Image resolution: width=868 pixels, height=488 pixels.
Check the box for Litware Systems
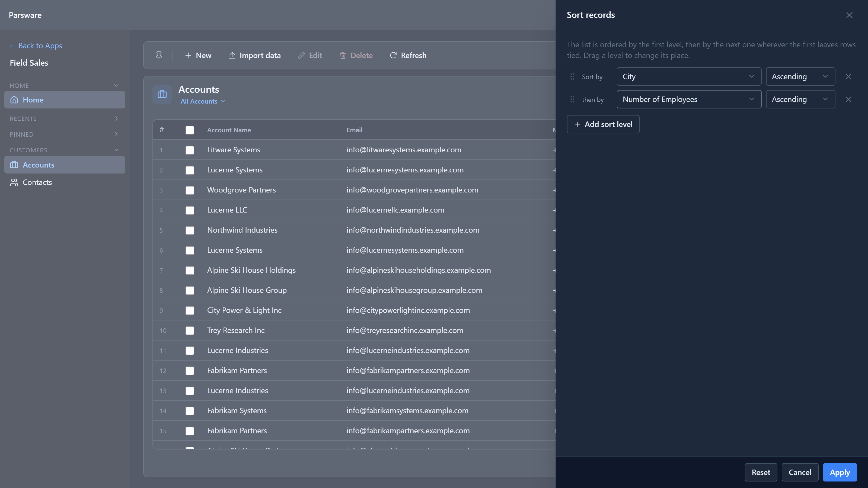pyautogui.click(x=190, y=150)
